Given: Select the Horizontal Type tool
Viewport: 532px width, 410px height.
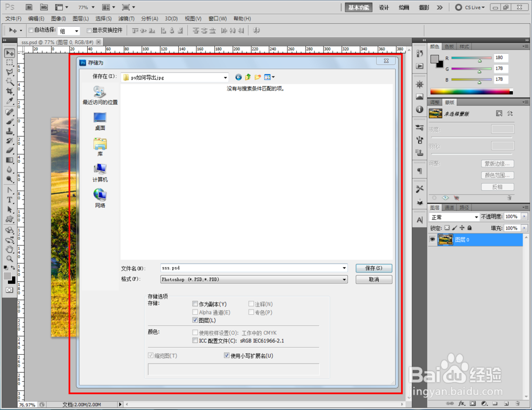Looking at the screenshot, I should click(10, 200).
